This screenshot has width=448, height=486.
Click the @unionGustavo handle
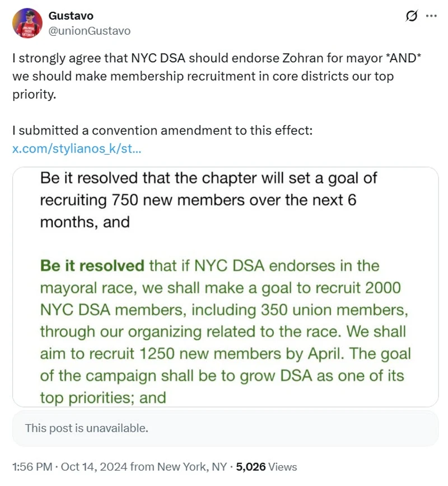coord(90,31)
